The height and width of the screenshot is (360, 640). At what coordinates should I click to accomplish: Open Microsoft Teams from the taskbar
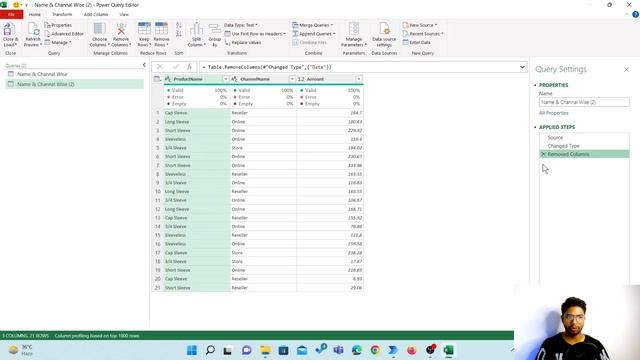[x=338, y=350]
